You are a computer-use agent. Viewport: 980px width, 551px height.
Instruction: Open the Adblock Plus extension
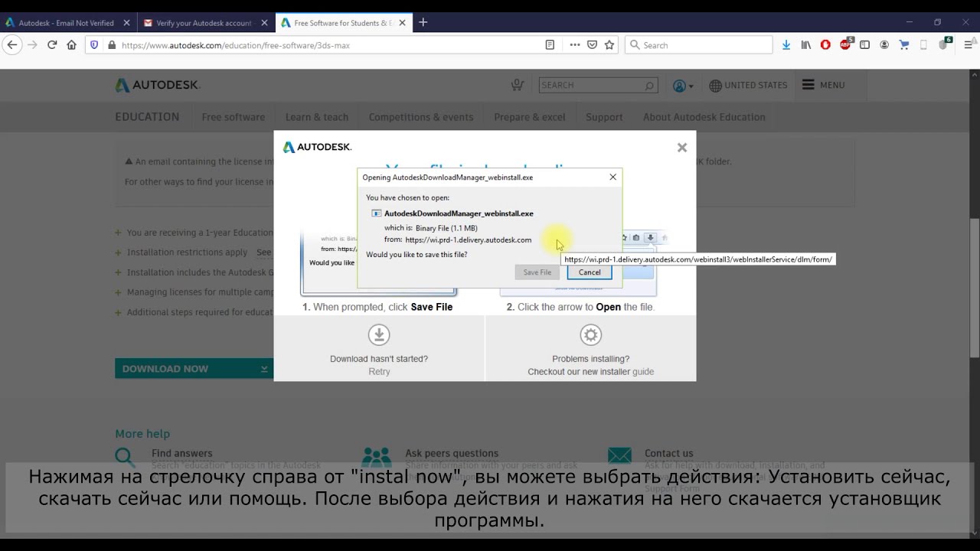pyautogui.click(x=845, y=44)
